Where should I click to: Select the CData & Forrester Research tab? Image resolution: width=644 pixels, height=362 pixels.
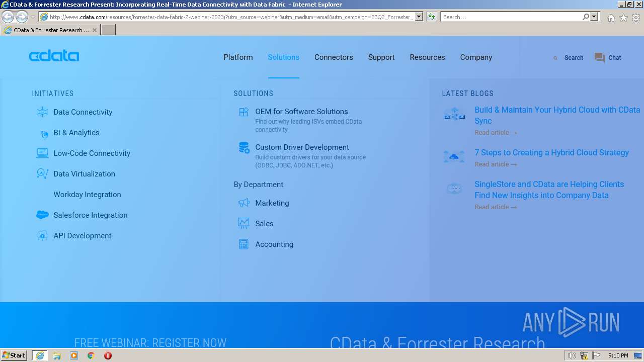(x=50, y=30)
